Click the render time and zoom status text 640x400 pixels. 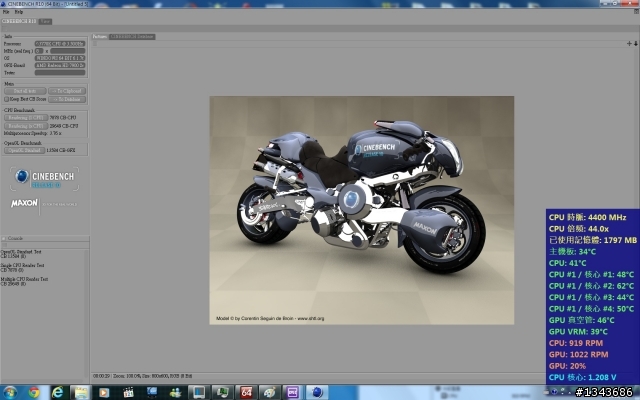click(x=142, y=376)
